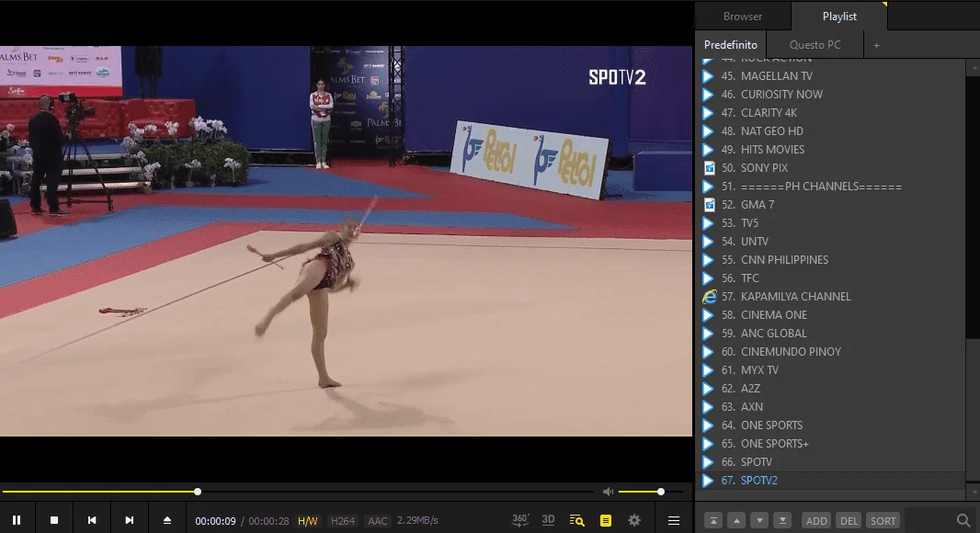
Task: Select 59. ANC GLOBAL channel
Action: [830, 333]
